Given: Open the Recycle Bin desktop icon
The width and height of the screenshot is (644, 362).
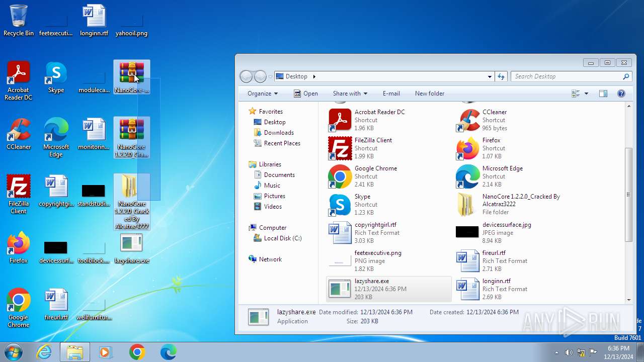Looking at the screenshot, I should click(19, 21).
